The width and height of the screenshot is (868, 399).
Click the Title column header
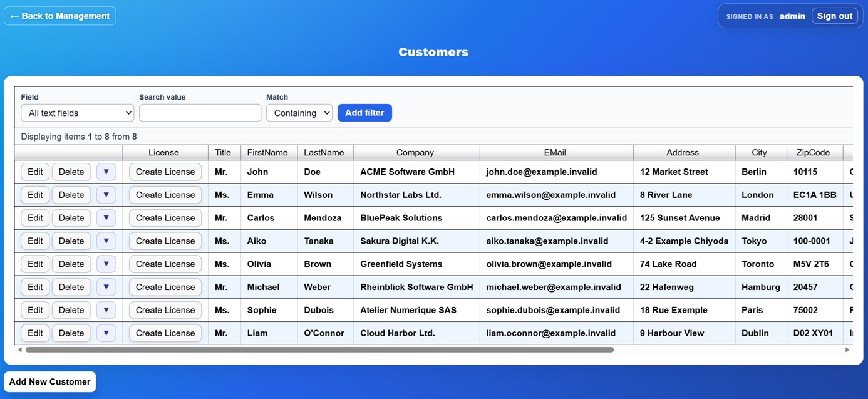[224, 152]
